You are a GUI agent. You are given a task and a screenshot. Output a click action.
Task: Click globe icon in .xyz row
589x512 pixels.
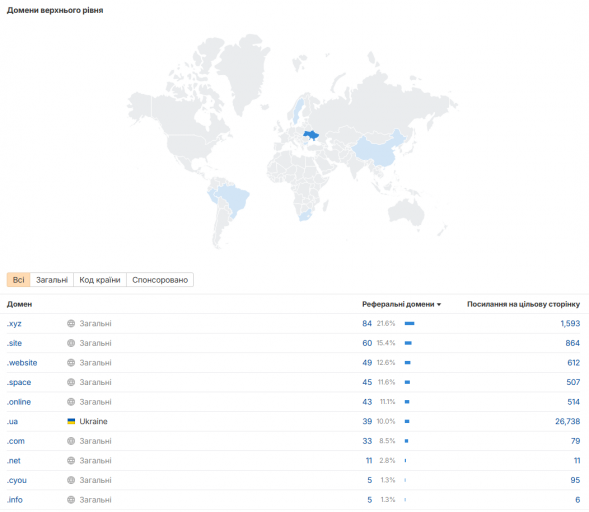71,323
